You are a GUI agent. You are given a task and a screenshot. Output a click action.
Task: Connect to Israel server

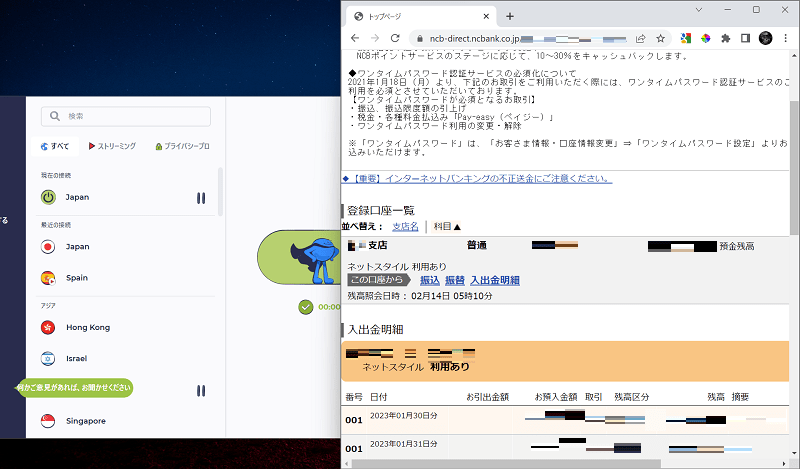click(x=77, y=358)
